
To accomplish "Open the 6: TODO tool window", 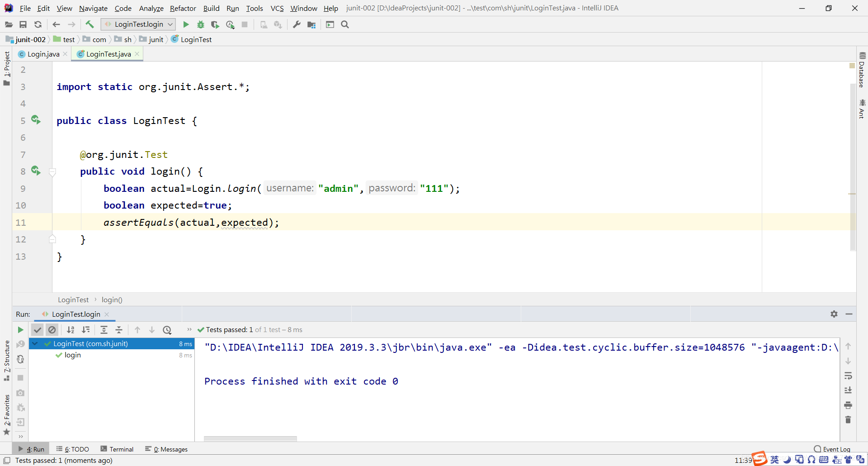I will click(x=72, y=449).
